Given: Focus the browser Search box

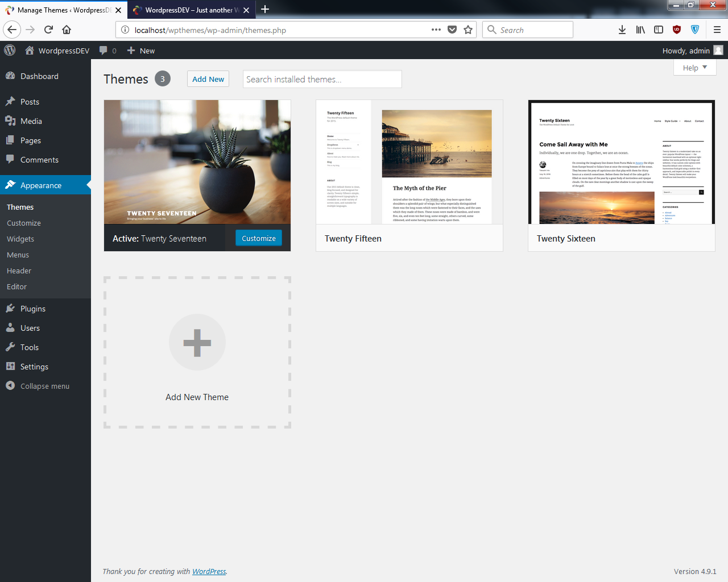Looking at the screenshot, I should 528,30.
